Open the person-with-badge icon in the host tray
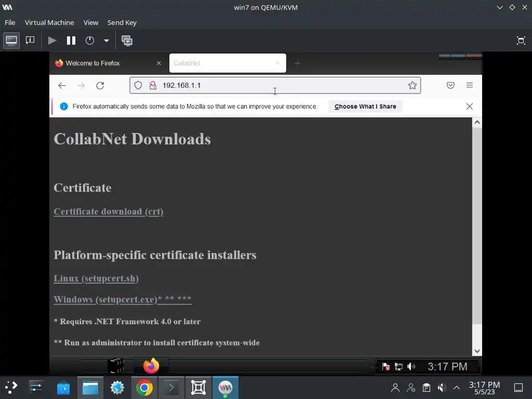532x399 pixels. pos(411,388)
